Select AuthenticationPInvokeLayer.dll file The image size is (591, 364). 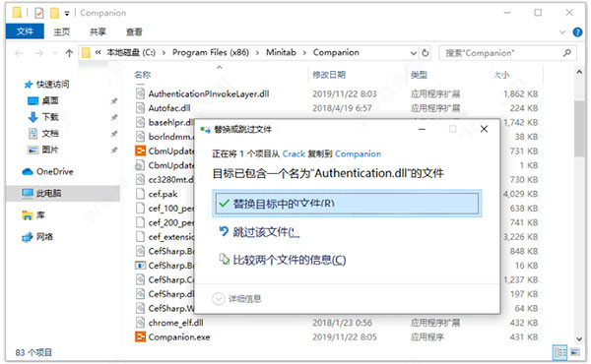209,93
